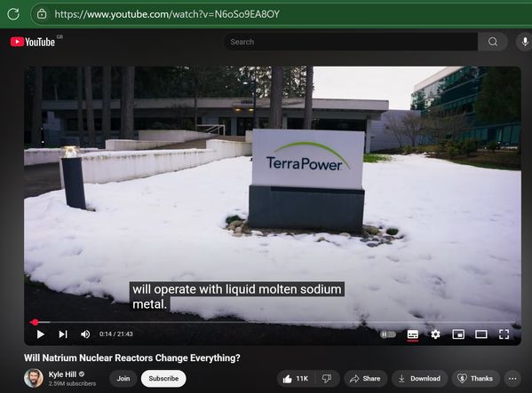The height and width of the screenshot is (393, 532).
Task: Enable the miniplayer
Action: [458, 334]
